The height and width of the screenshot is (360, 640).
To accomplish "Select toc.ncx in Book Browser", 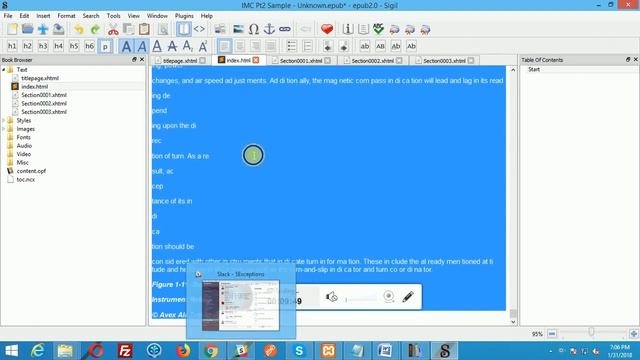I will tap(25, 180).
